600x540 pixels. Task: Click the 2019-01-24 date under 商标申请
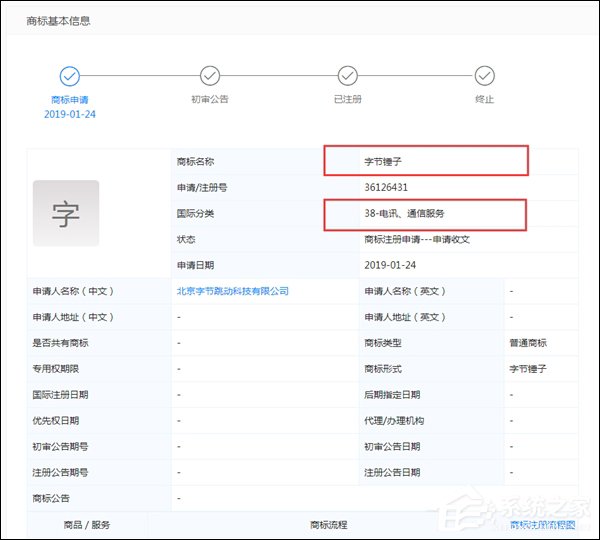pos(69,114)
